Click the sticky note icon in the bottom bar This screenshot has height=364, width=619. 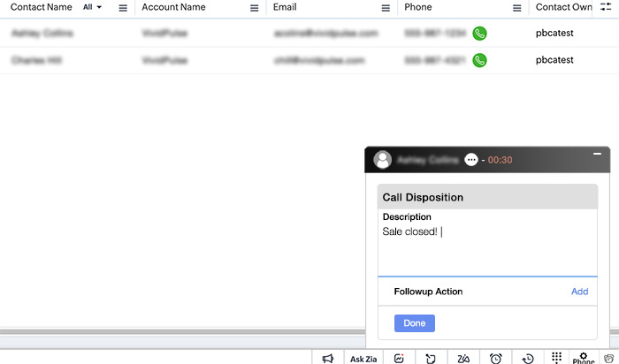431,359
